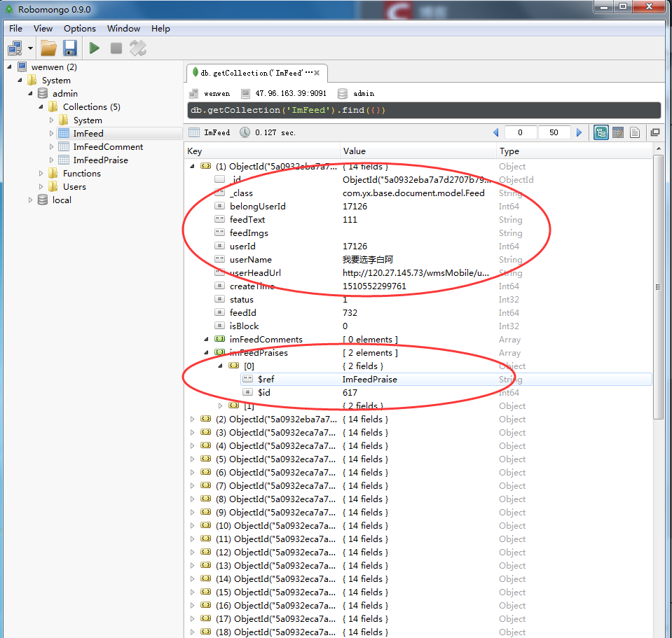Screen dimensions: 672x638
Task: Expand the ImFeedPraise collection node
Action: (x=51, y=160)
